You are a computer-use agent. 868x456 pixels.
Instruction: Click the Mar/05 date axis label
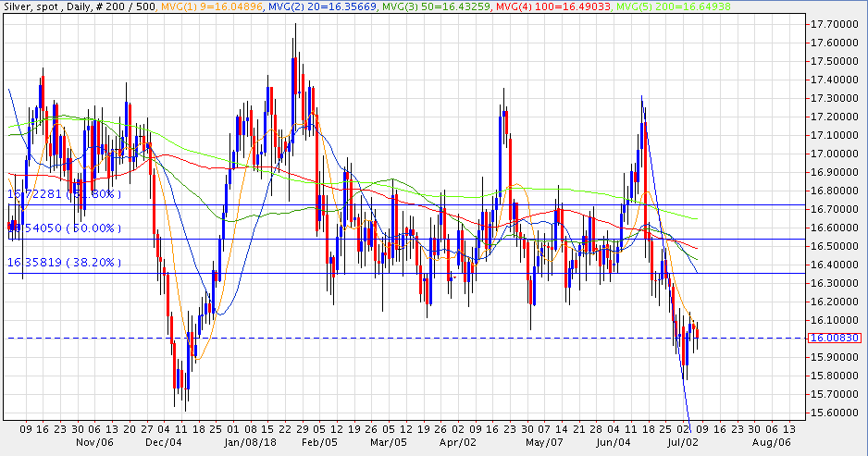[388, 442]
